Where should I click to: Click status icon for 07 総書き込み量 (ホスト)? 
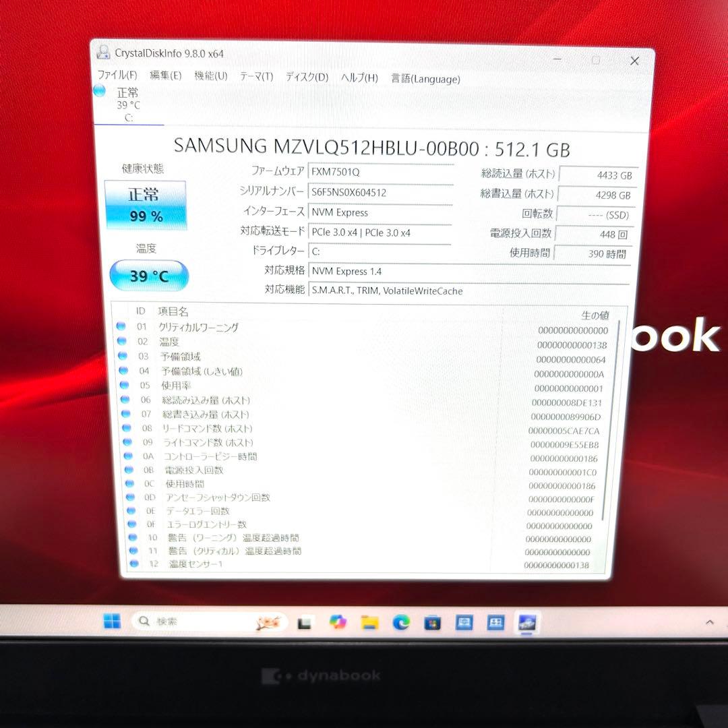coord(126,413)
